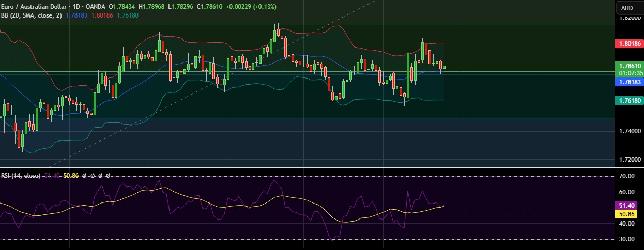
Task: Click the 30.00 RSI axis tick
Action: pyautogui.click(x=626, y=239)
